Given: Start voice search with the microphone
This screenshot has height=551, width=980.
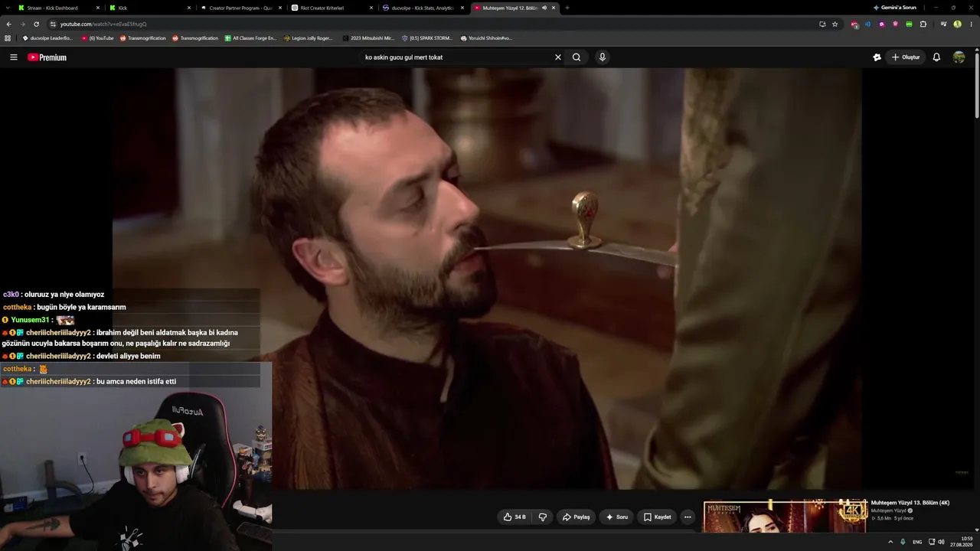Looking at the screenshot, I should [603, 57].
